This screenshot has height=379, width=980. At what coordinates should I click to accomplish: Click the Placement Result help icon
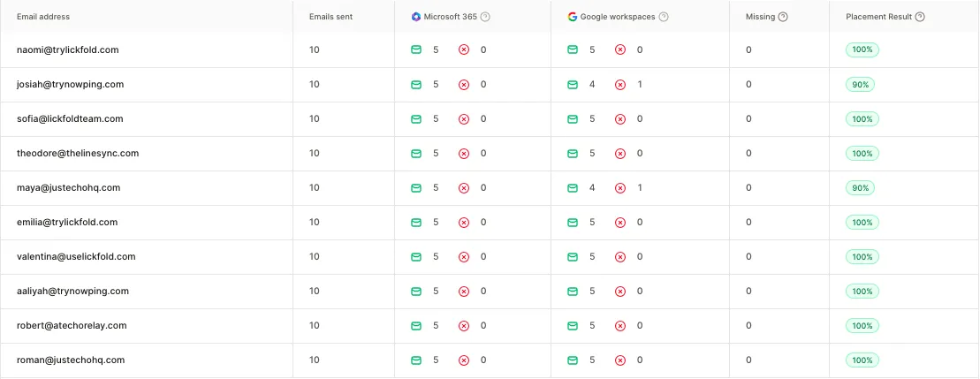(x=921, y=17)
